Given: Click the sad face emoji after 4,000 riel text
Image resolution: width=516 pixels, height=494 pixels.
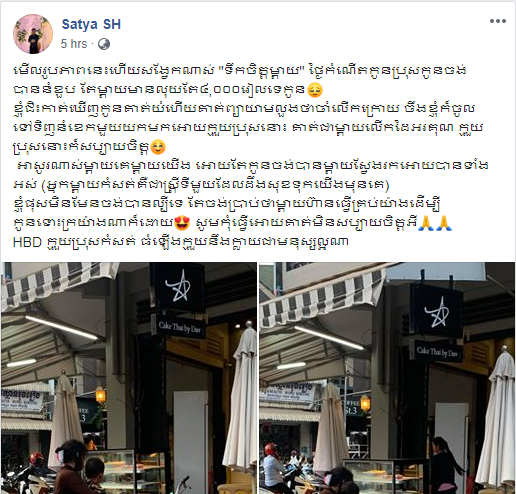Looking at the screenshot, I should [315, 90].
